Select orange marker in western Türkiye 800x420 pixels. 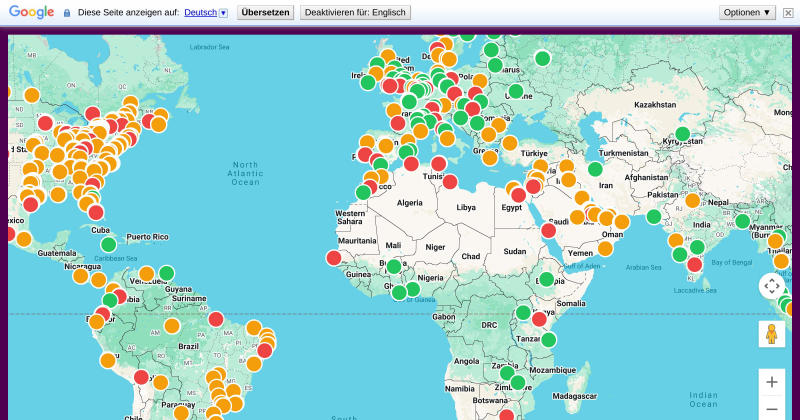pyautogui.click(x=510, y=143)
